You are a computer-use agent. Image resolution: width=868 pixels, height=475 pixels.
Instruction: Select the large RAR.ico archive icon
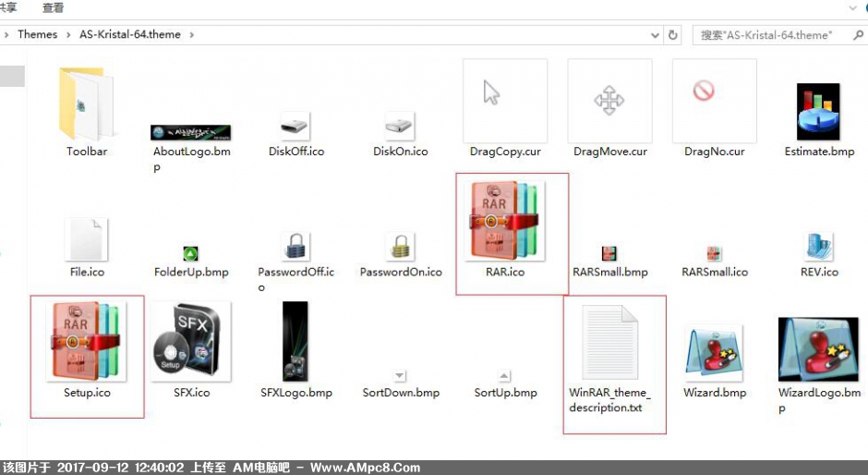pos(505,220)
